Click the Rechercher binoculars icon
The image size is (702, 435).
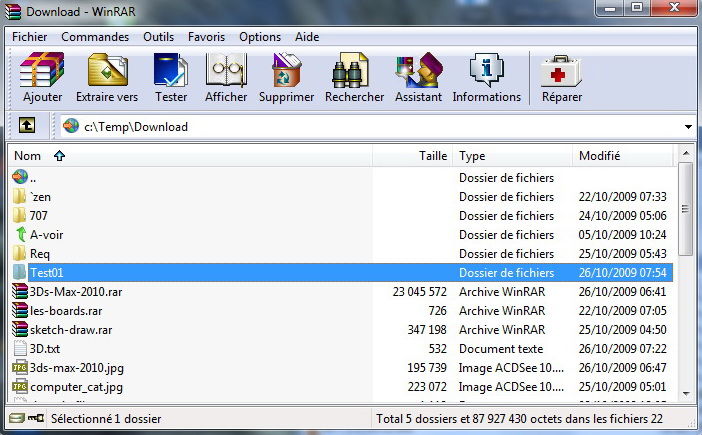tap(350, 70)
